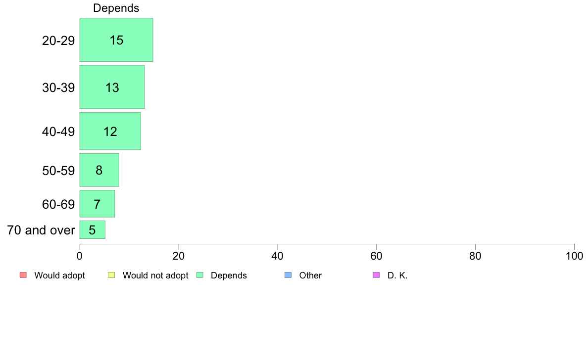
Task: Select the 60-69 bar showing 7
Action: (97, 204)
